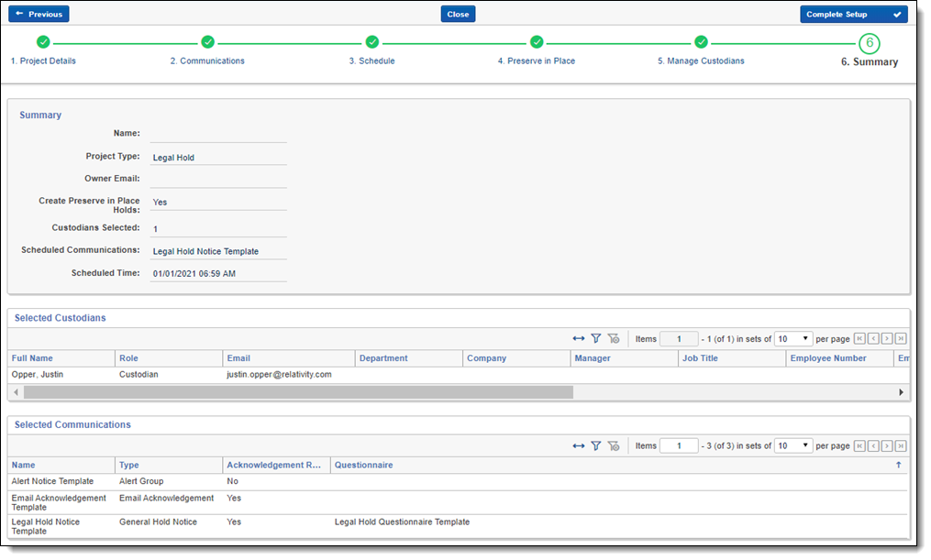The width and height of the screenshot is (931, 560).
Task: Show filters in Selected Communications grid
Action: [595, 445]
